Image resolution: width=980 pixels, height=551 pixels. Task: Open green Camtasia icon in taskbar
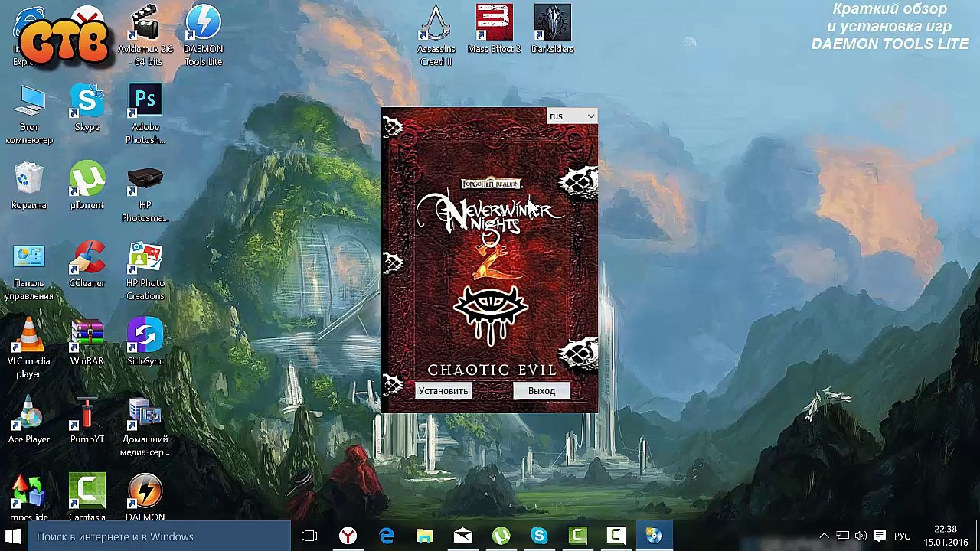[x=578, y=536]
